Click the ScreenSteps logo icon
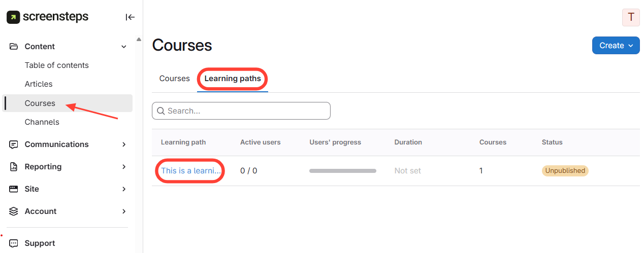The width and height of the screenshot is (644, 253). (13, 17)
